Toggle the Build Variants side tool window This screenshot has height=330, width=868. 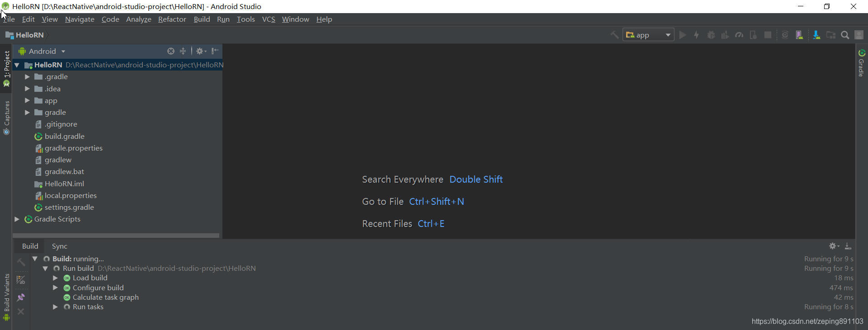coord(6,297)
